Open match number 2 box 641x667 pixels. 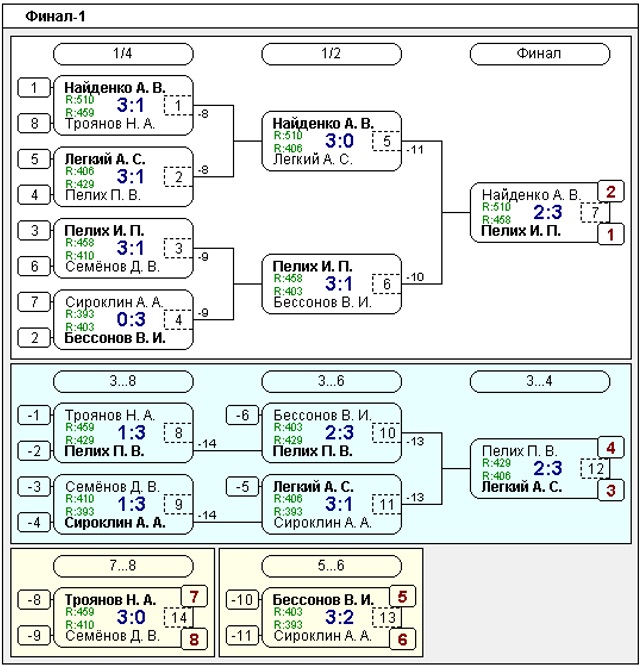[178, 177]
